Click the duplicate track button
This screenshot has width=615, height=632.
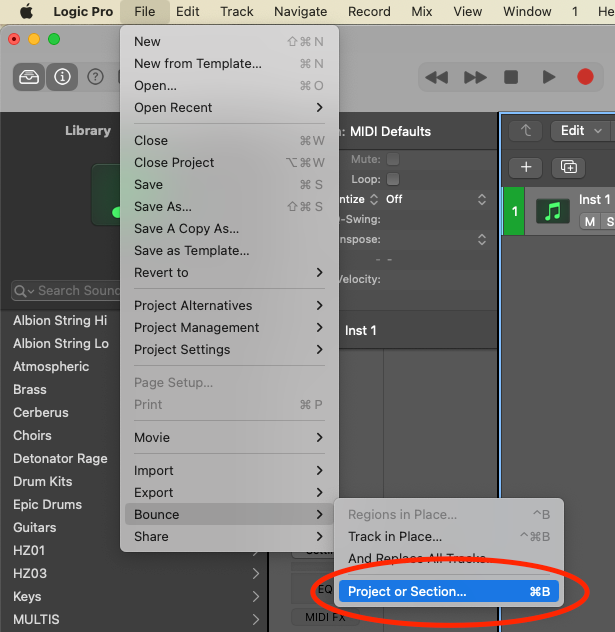point(568,167)
